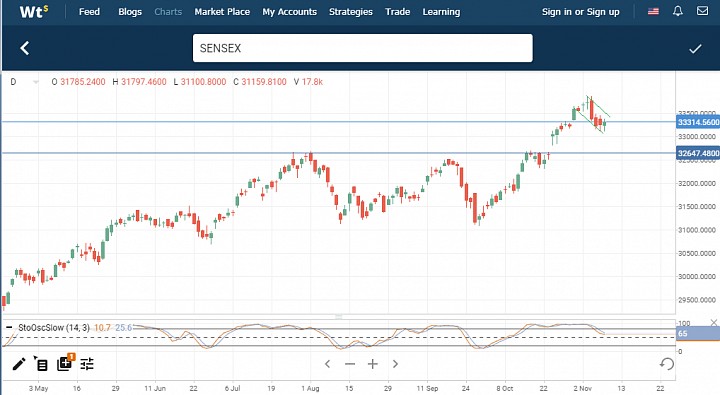Confirm symbol with the checkmark icon
Image resolution: width=720 pixels, height=395 pixels.
[695, 49]
